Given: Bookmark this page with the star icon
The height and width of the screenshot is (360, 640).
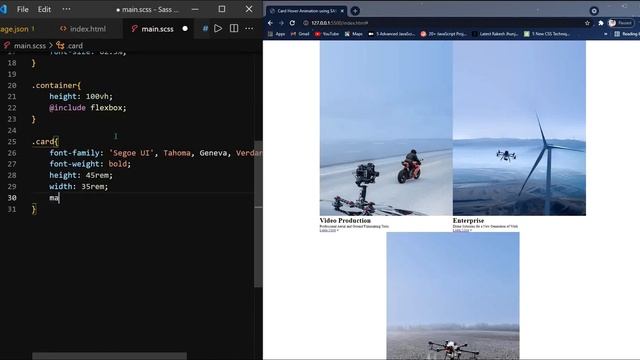Looking at the screenshot, I should (x=587, y=23).
